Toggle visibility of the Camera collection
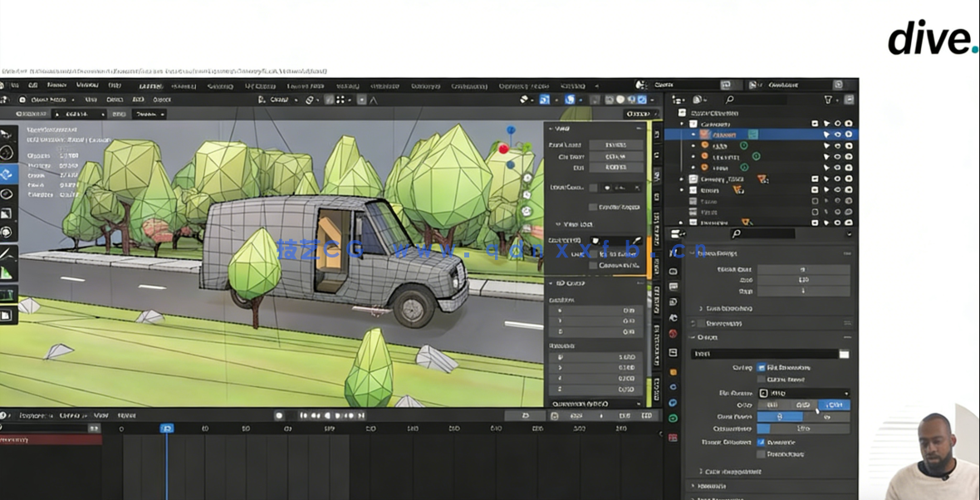Viewport: 980px width, 500px height. click(837, 124)
